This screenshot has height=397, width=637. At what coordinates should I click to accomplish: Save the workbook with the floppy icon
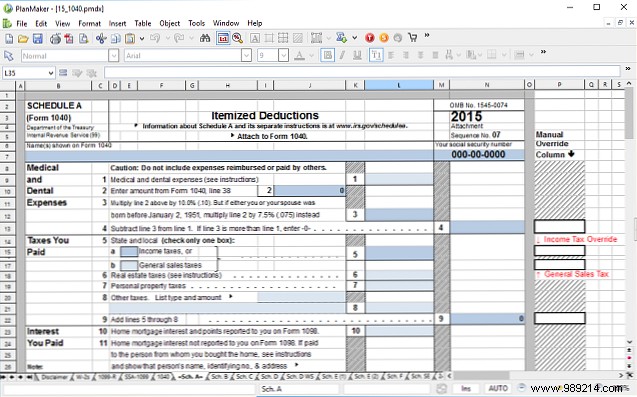(x=38, y=39)
